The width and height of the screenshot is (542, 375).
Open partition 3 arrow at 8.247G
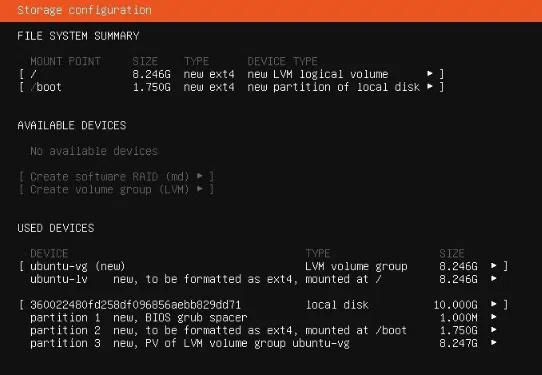tap(494, 343)
